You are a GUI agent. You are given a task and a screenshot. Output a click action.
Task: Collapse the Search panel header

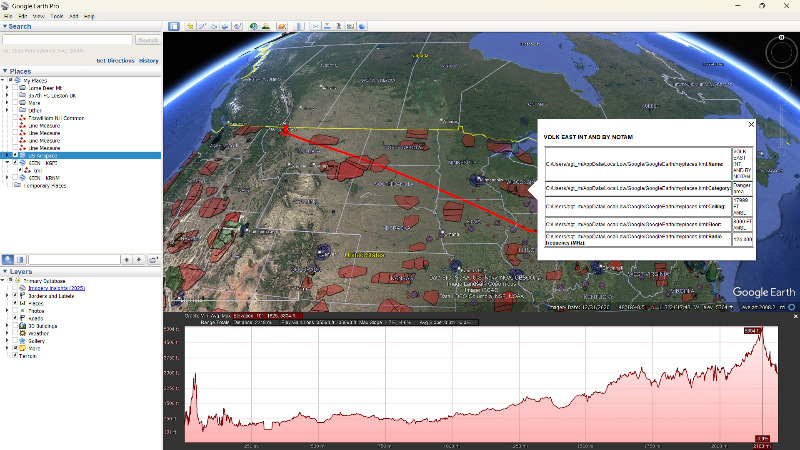[5, 27]
